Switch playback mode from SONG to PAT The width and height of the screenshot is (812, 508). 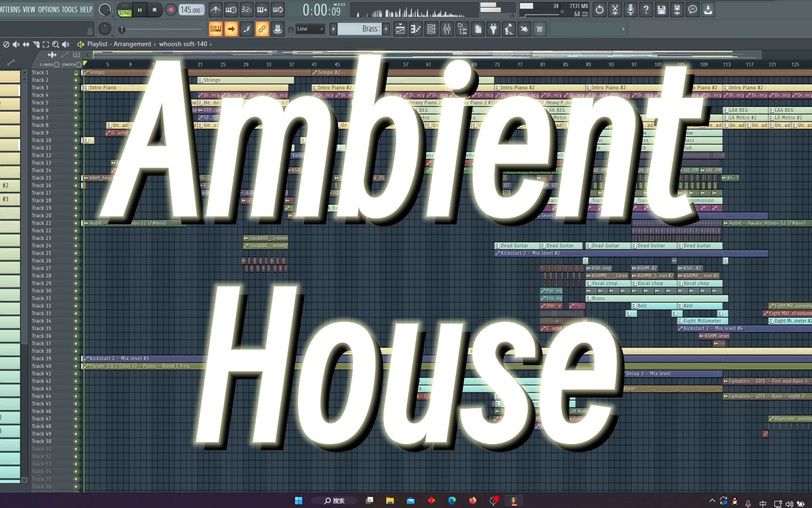[125, 7]
